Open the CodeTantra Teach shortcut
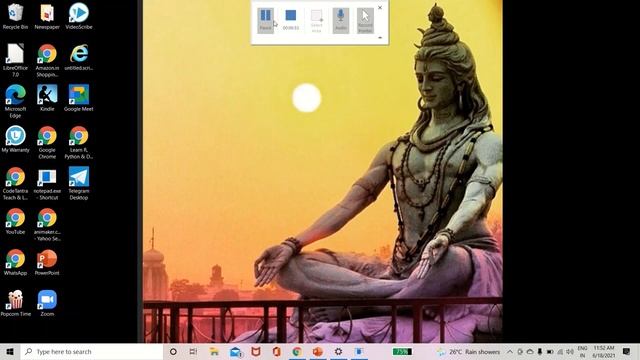The image size is (640, 360). click(15, 183)
